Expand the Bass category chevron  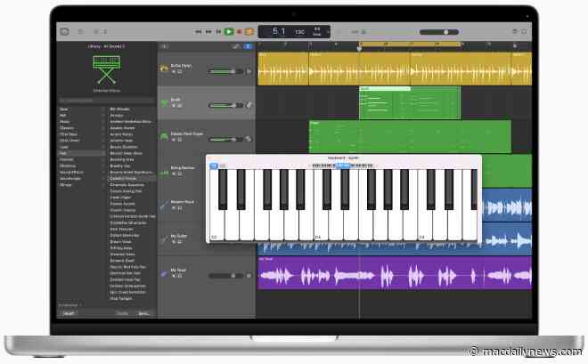(x=102, y=109)
